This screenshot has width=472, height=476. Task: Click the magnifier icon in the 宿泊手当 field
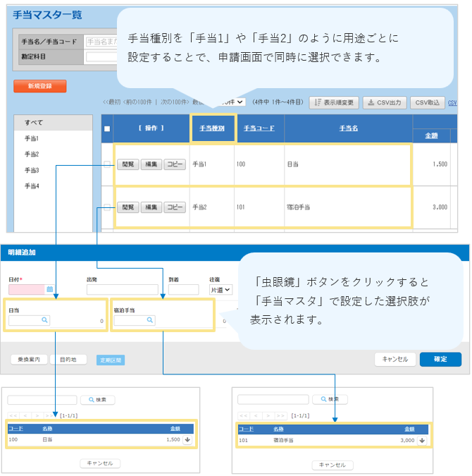149,319
